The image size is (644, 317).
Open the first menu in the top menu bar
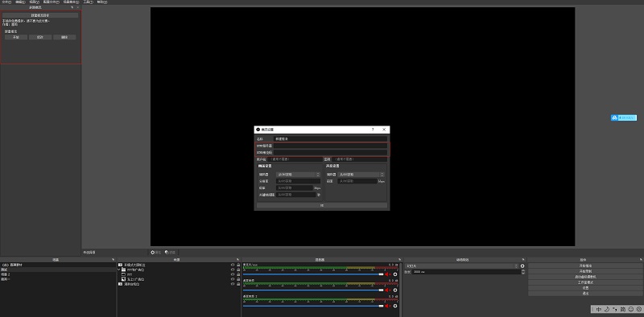pos(6,2)
